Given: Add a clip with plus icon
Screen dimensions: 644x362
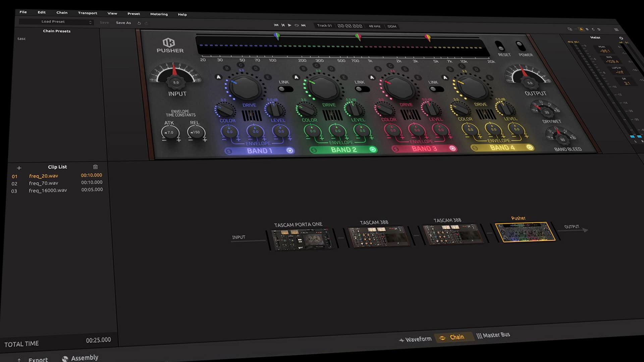Looking at the screenshot, I should [x=19, y=168].
